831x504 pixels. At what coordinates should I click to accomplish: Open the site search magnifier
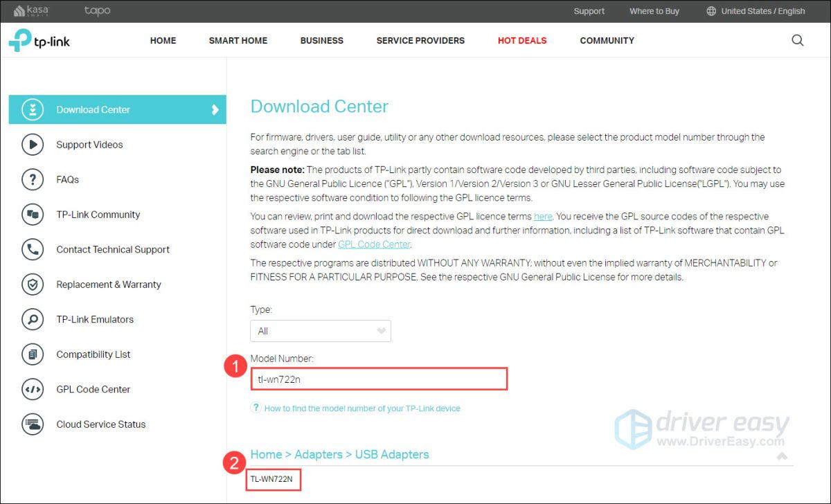[798, 40]
